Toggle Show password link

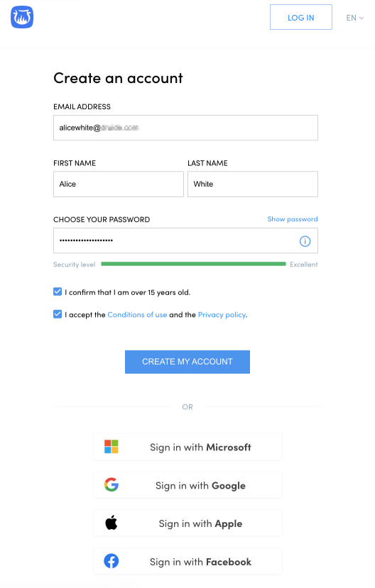point(293,219)
